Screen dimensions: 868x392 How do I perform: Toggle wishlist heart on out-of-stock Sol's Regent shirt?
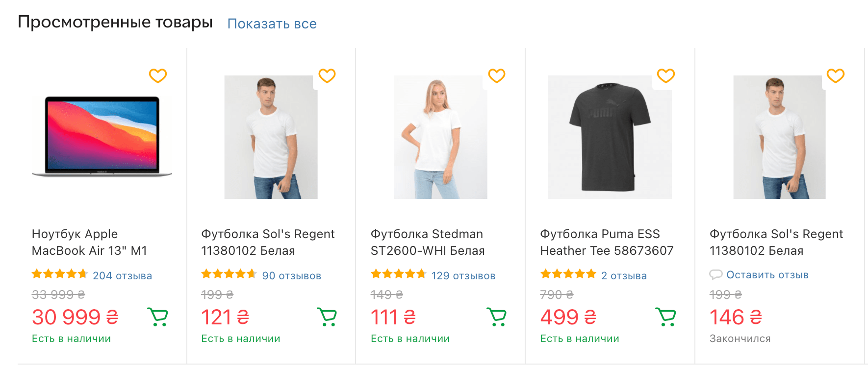pos(836,76)
